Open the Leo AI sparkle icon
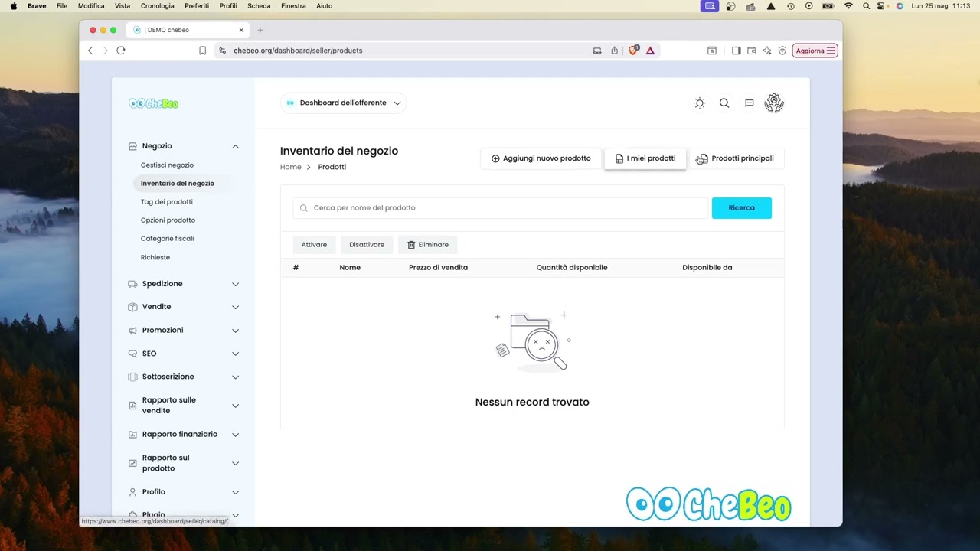The height and width of the screenshot is (551, 980). 767,51
